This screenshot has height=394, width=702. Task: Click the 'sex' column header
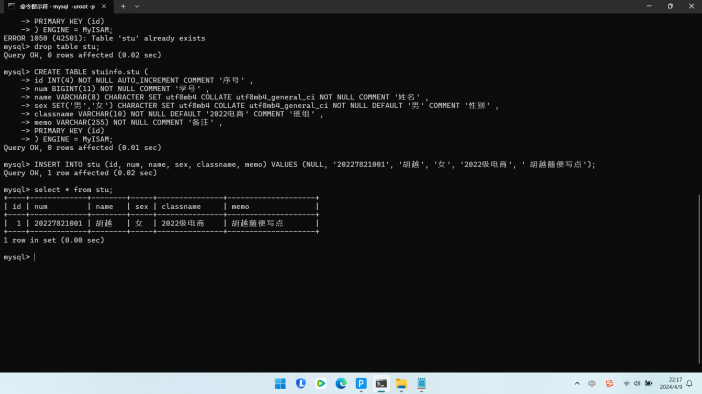[x=141, y=206]
